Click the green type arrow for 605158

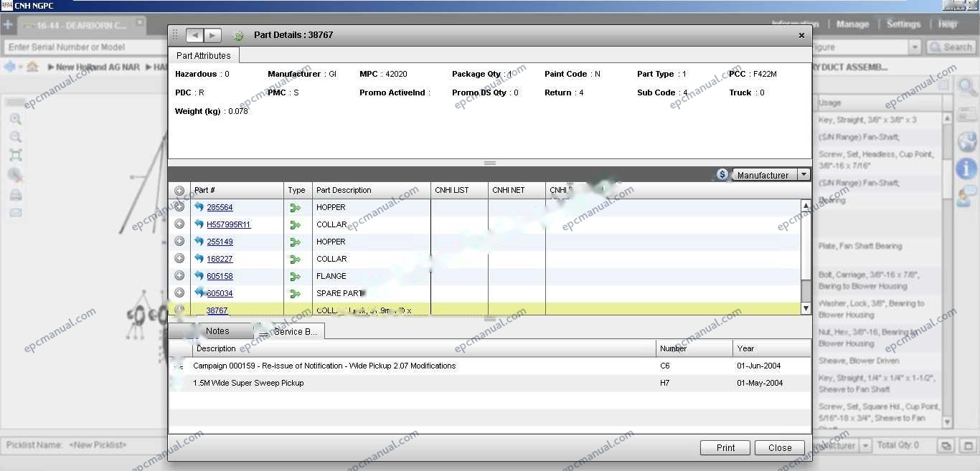[295, 277]
